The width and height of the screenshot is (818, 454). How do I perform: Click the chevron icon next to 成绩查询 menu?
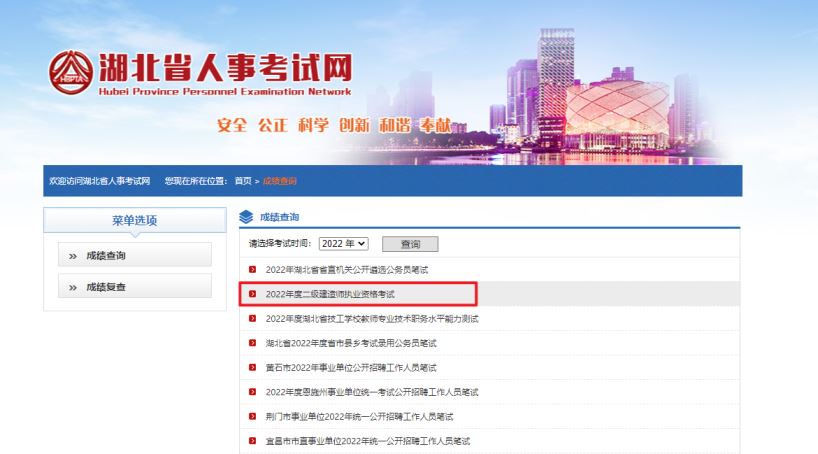click(x=73, y=256)
